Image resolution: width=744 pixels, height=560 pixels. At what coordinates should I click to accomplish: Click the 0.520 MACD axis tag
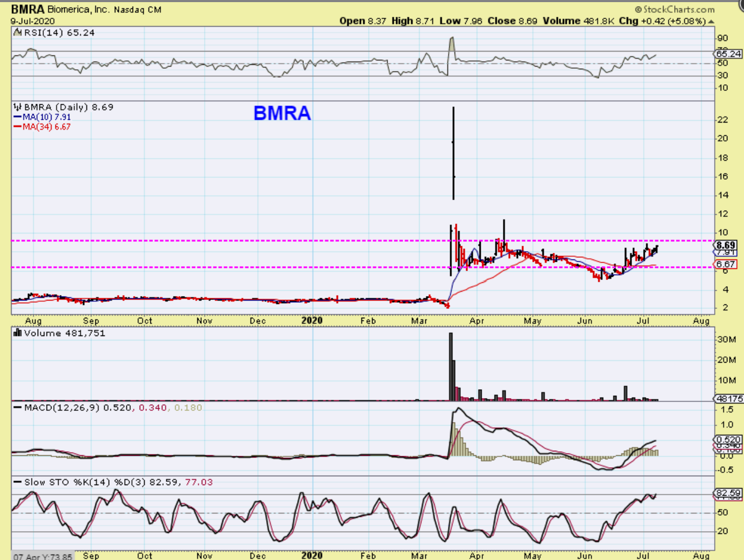(728, 440)
